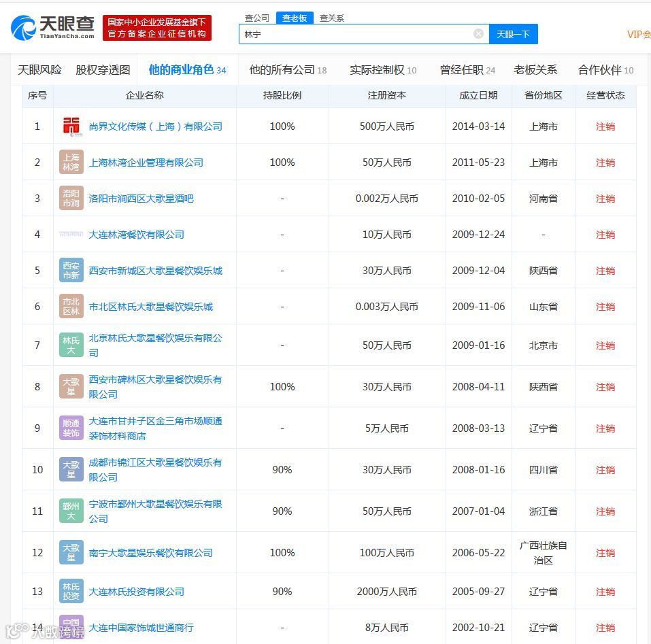Click the 西安市新 company icon
Image resolution: width=651 pixels, height=644 pixels.
coord(71,271)
